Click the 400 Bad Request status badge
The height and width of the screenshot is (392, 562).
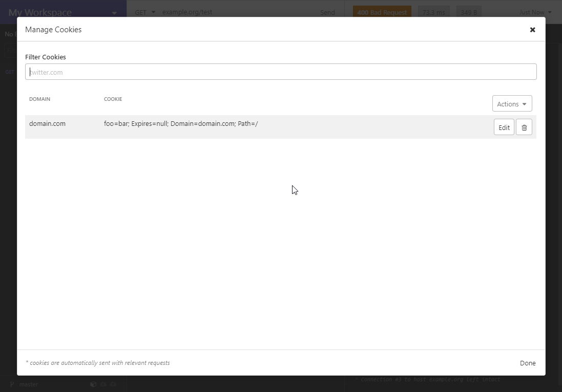pyautogui.click(x=382, y=12)
